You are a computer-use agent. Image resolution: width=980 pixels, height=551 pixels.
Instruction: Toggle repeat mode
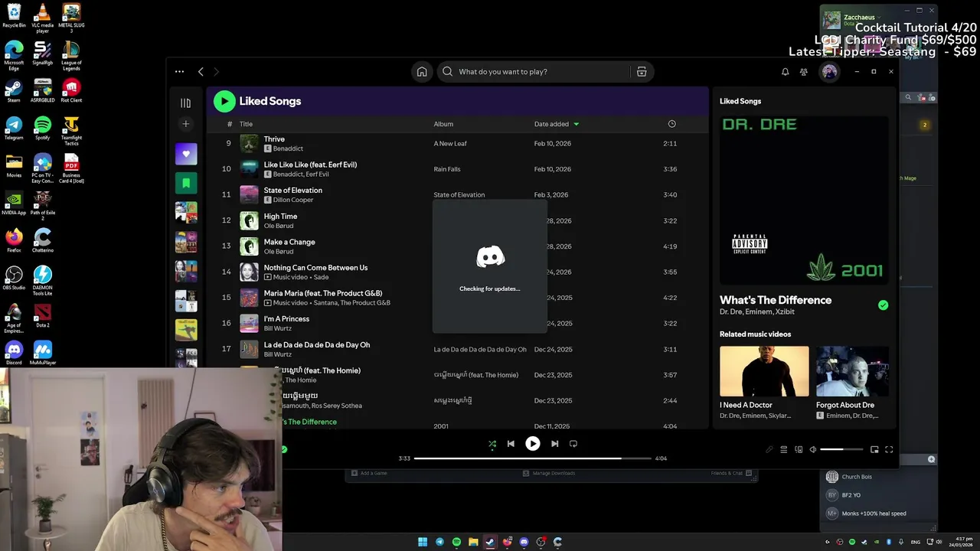(x=573, y=444)
